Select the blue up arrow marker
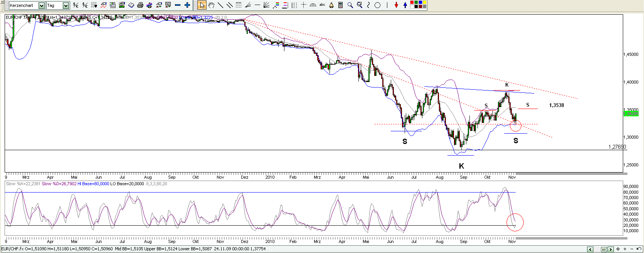644x253 pixels. point(405,5)
